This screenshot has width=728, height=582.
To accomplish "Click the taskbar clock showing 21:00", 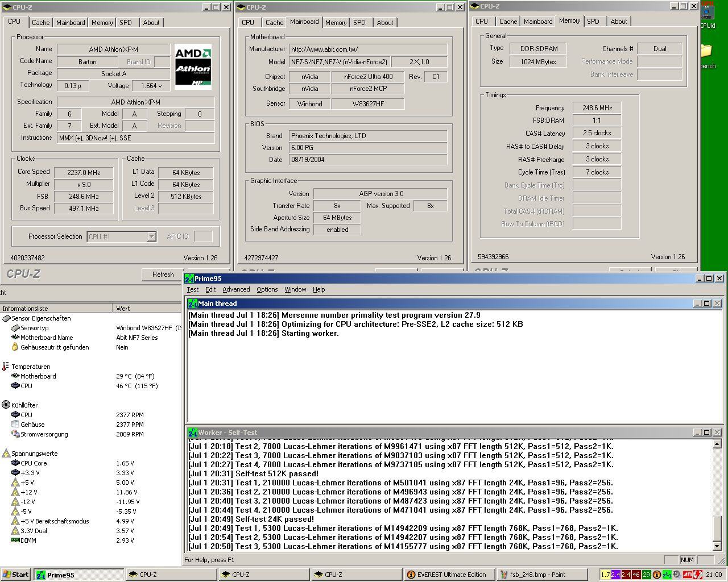I will (x=714, y=575).
